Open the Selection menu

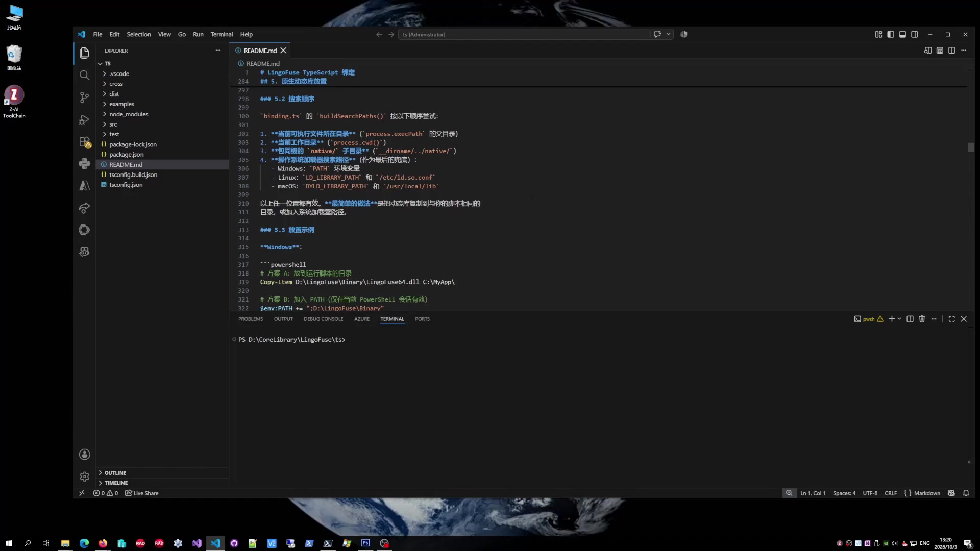139,34
